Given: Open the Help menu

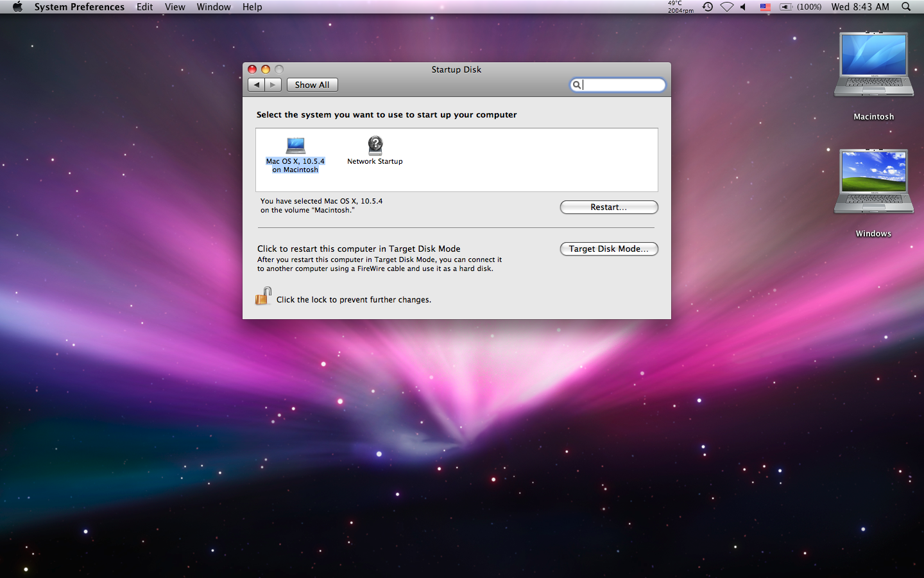Looking at the screenshot, I should tap(252, 7).
